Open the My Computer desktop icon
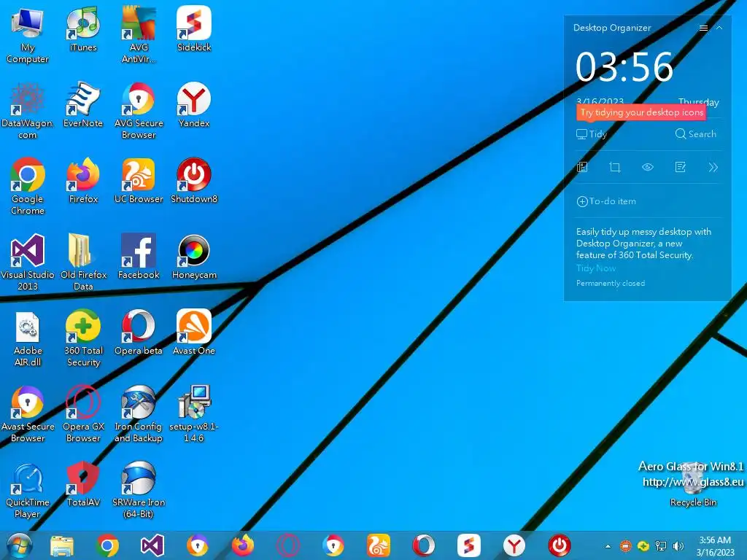This screenshot has height=560, width=747. [x=28, y=35]
